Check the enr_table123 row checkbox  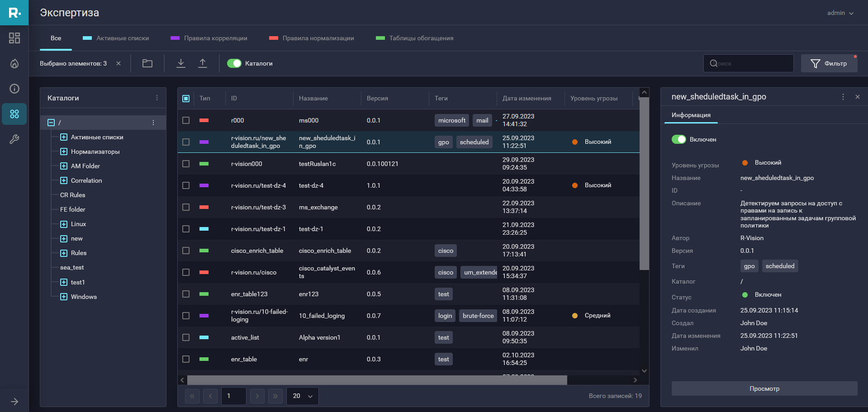pyautogui.click(x=186, y=294)
